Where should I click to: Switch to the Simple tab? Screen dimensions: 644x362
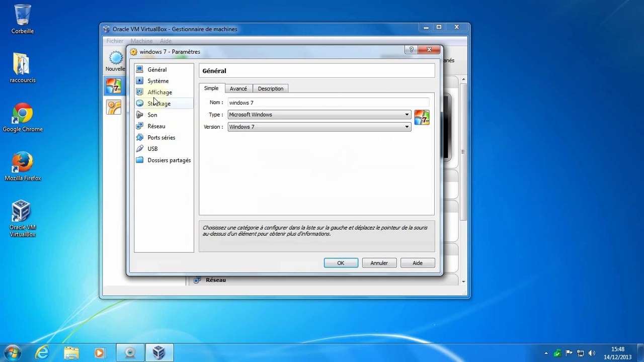(211, 88)
